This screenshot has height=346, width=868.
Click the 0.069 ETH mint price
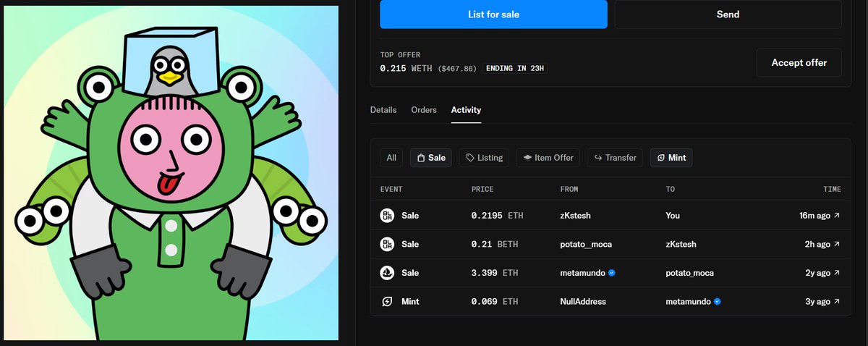point(495,301)
